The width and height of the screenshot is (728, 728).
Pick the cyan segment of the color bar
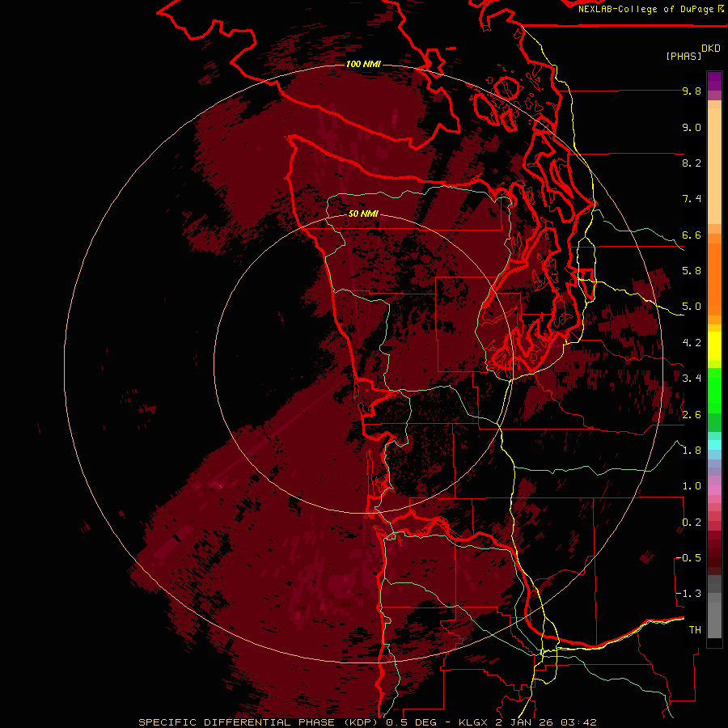714,445
